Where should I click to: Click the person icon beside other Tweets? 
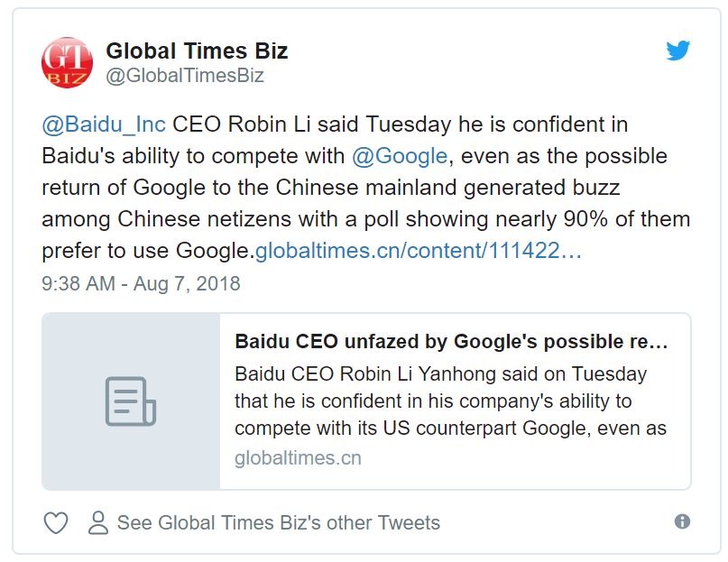[98, 522]
